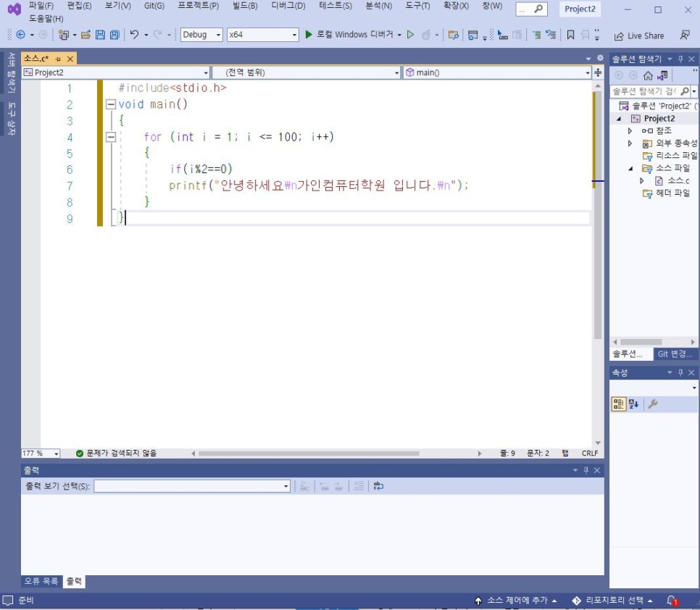Open the Solution Explorer Home view
This screenshot has width=700, height=610.
click(x=648, y=75)
